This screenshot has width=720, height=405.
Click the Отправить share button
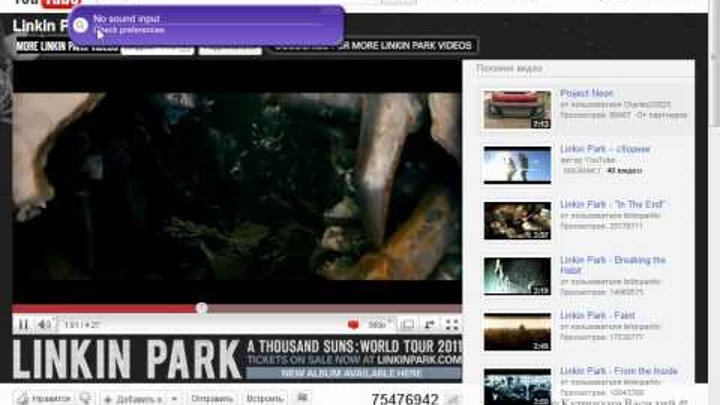[x=211, y=398]
